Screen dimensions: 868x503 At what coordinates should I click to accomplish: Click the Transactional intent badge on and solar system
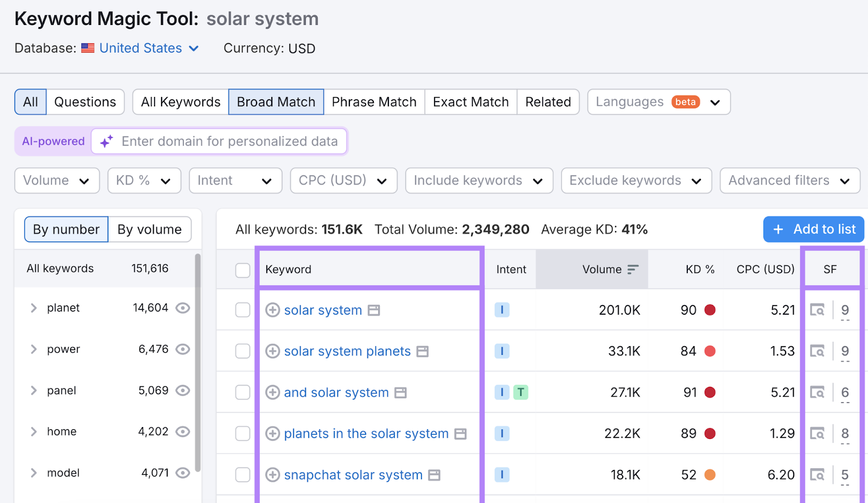[x=521, y=392]
